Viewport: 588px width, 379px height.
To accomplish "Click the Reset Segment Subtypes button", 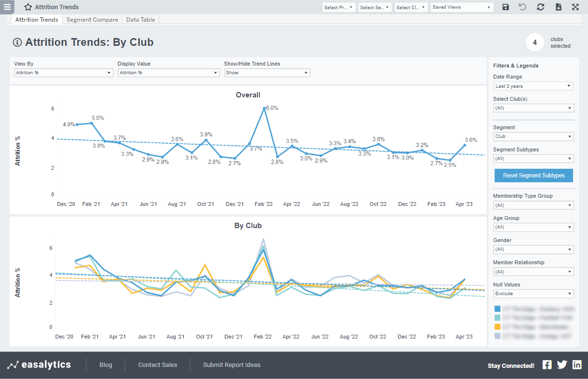I will 533,176.
